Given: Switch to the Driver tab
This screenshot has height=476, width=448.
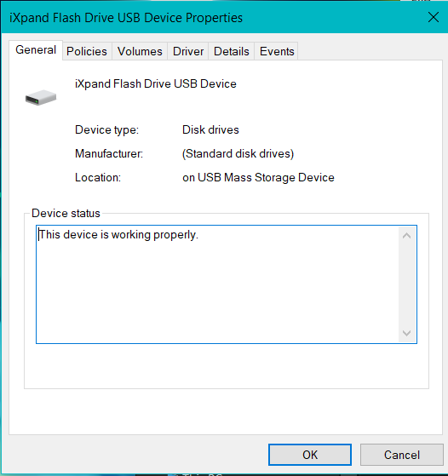Looking at the screenshot, I should 188,51.
